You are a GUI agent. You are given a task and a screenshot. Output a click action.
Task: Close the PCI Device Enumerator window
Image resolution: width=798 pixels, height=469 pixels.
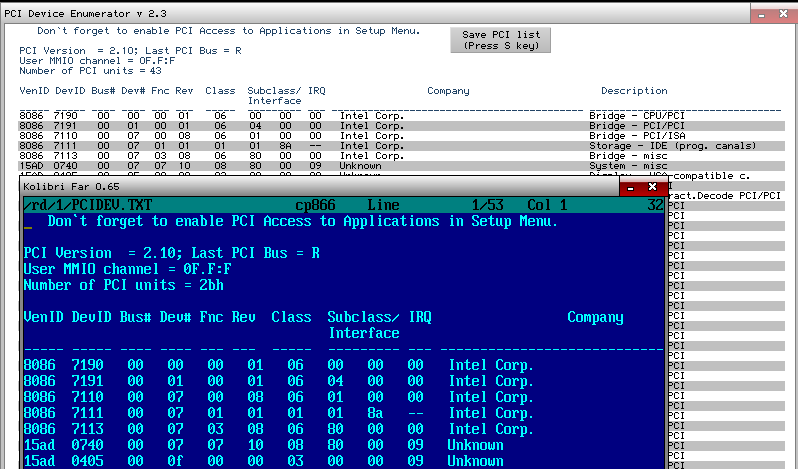coord(785,12)
